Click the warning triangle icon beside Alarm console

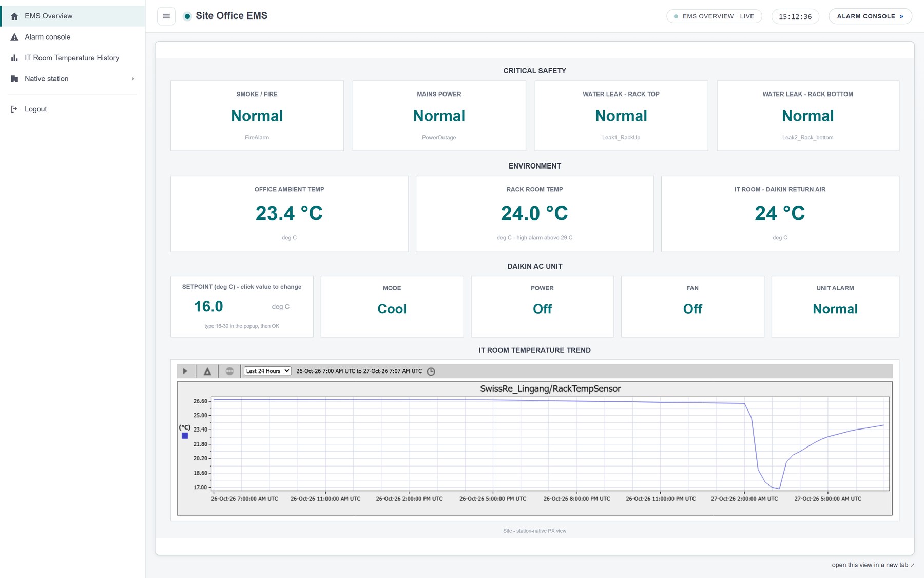tap(14, 37)
